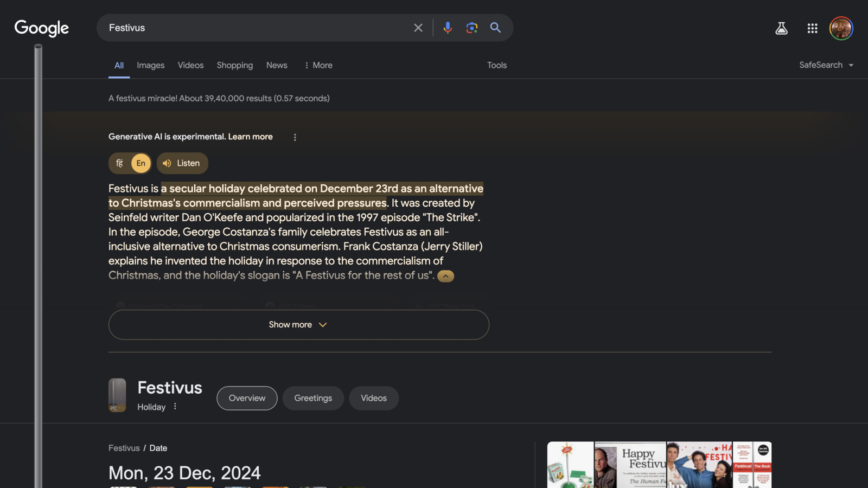Open the Google apps grid
The image size is (868, 488).
click(x=812, y=28)
